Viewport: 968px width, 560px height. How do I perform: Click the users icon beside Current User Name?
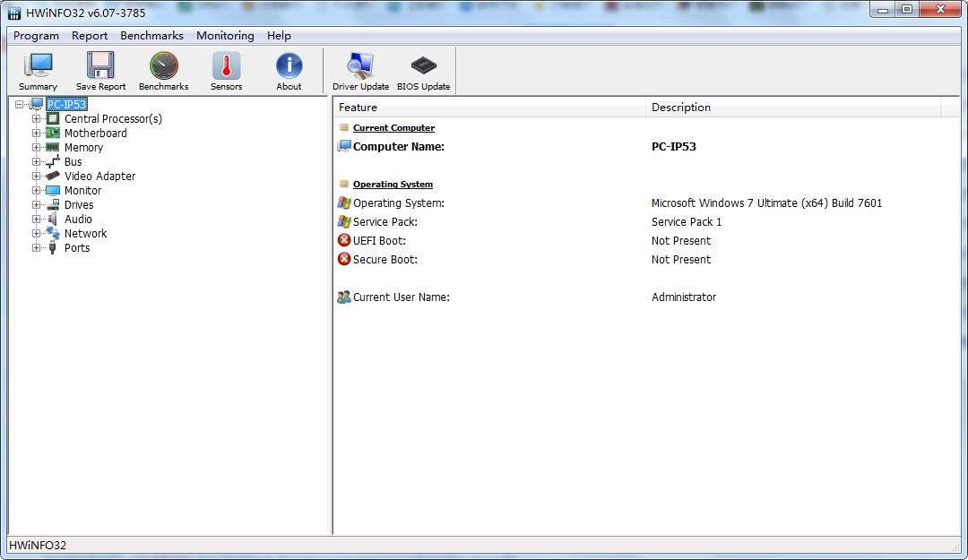pyautogui.click(x=344, y=297)
